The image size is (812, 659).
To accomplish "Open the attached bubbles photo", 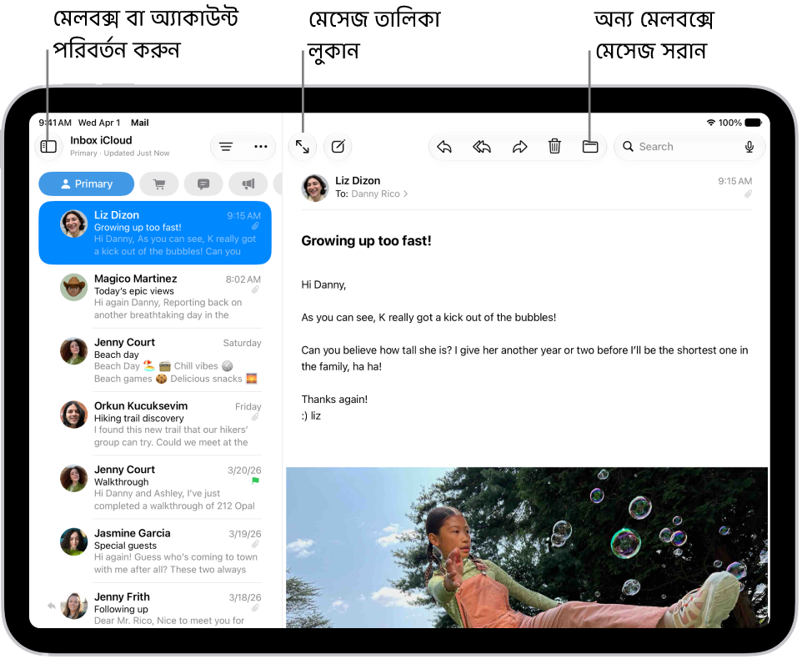I will (527, 547).
